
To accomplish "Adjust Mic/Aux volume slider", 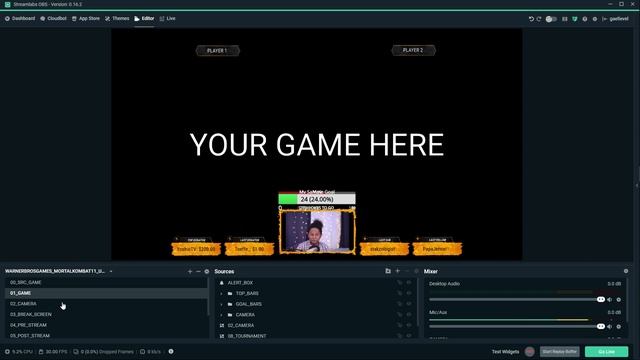I will point(517,327).
